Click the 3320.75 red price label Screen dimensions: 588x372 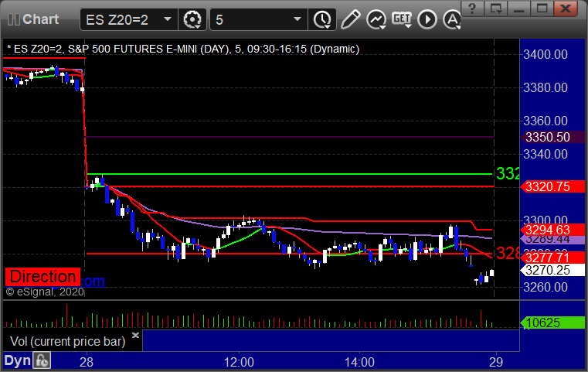[552, 186]
